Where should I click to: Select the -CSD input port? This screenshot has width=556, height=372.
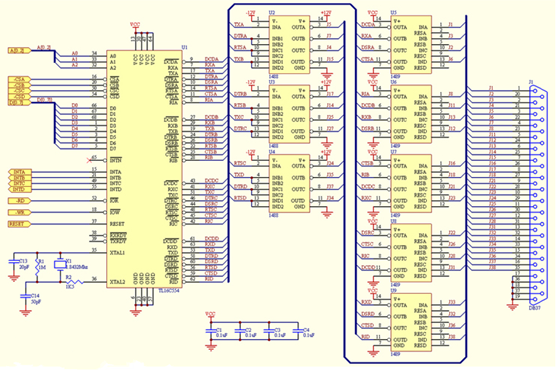(x=19, y=96)
